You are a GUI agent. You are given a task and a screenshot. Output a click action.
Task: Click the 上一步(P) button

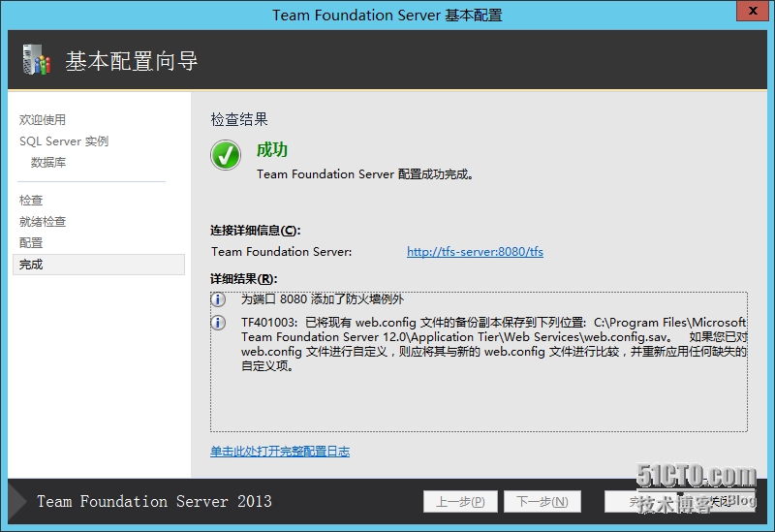click(460, 502)
